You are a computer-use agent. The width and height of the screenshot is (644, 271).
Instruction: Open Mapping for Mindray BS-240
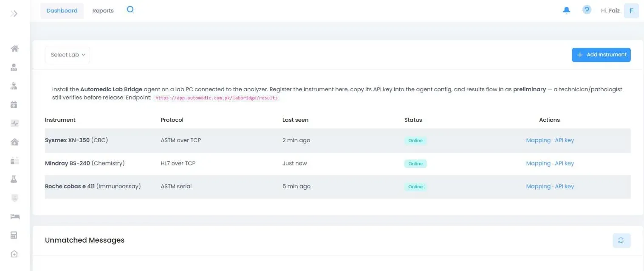click(x=538, y=163)
